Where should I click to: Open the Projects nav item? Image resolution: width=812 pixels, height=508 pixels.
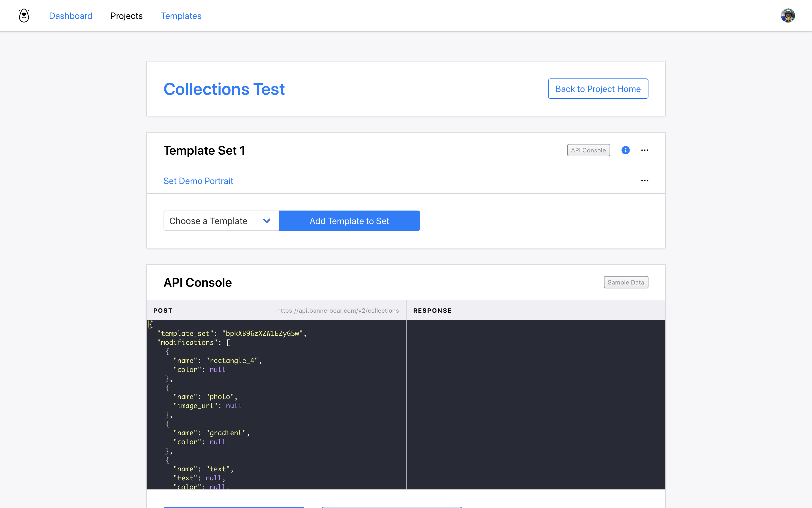127,16
